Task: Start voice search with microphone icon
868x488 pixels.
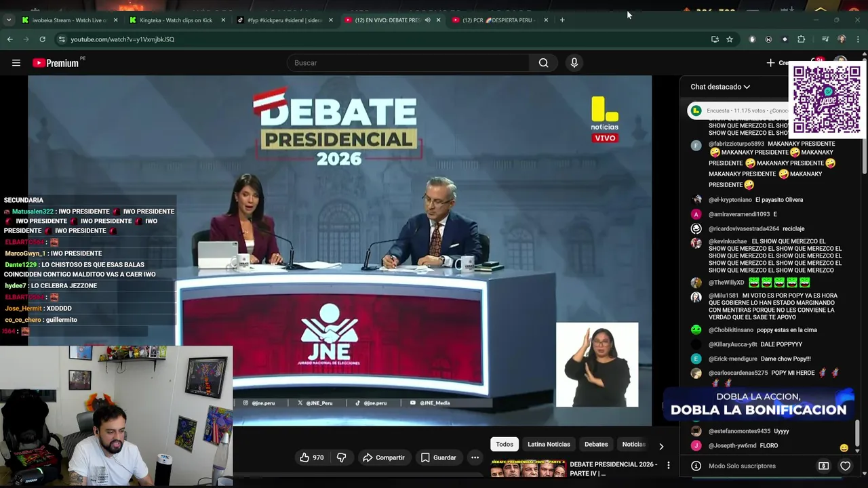Action: (574, 63)
